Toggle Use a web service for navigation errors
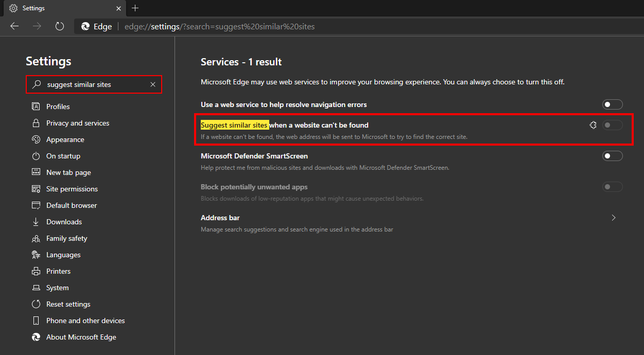The height and width of the screenshot is (355, 644). coord(613,104)
